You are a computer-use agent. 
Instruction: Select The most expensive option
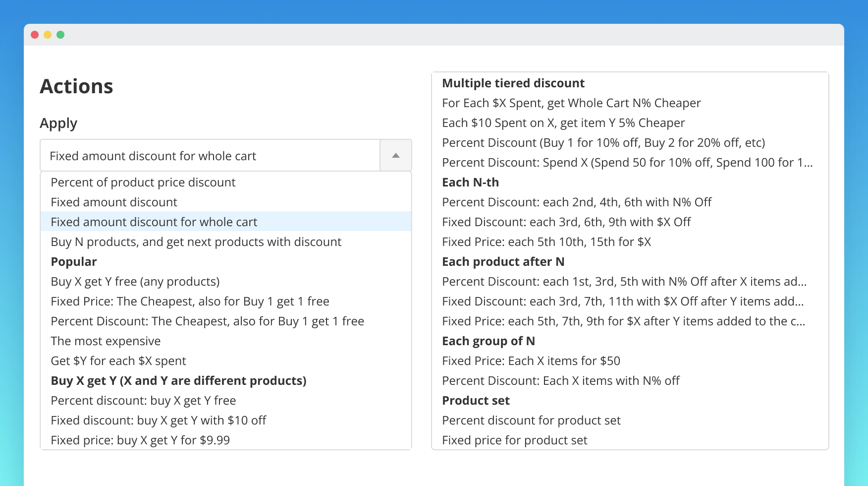pyautogui.click(x=106, y=341)
